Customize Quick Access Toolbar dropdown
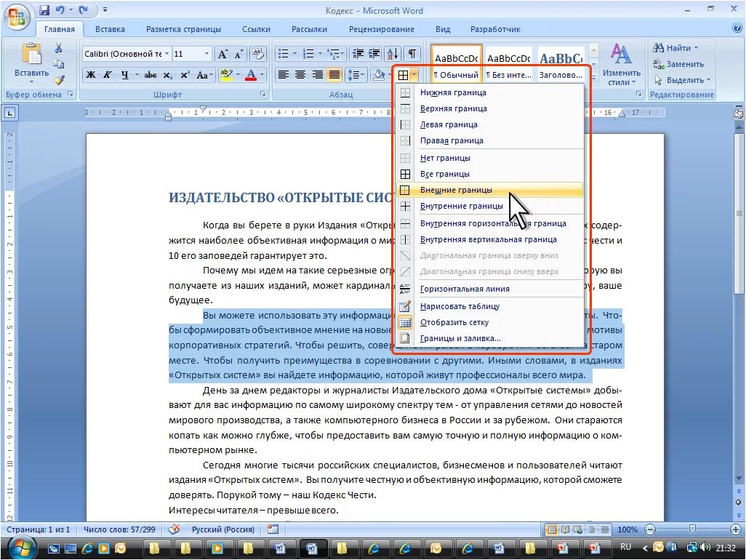Screen dimensions: 746x560 [105, 9]
